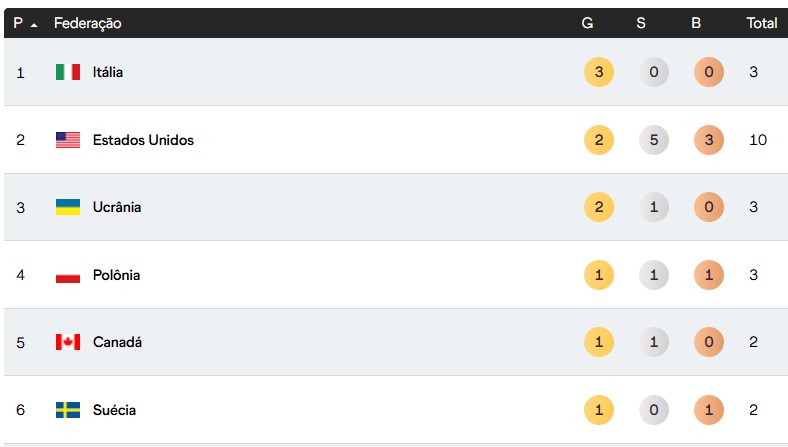Screen dimensions: 788x447
Task: Click the Federação column header
Action: point(87,23)
